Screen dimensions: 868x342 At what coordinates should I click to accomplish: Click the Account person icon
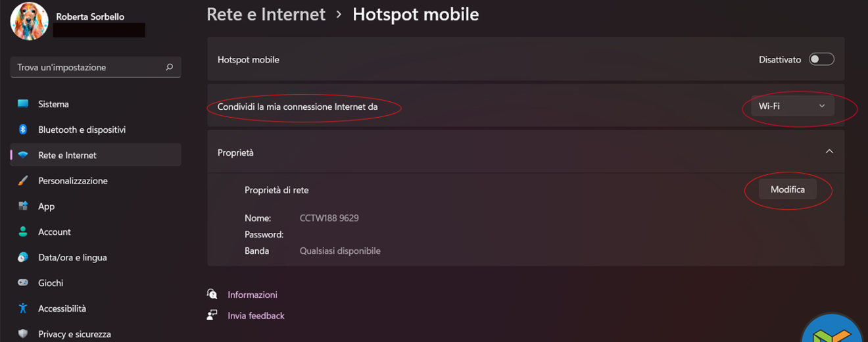[23, 232]
